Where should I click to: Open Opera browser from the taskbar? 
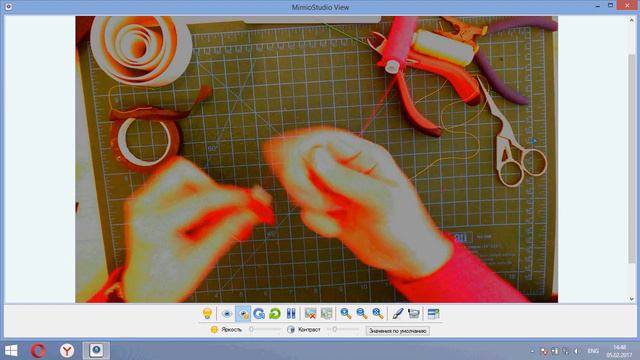38,351
